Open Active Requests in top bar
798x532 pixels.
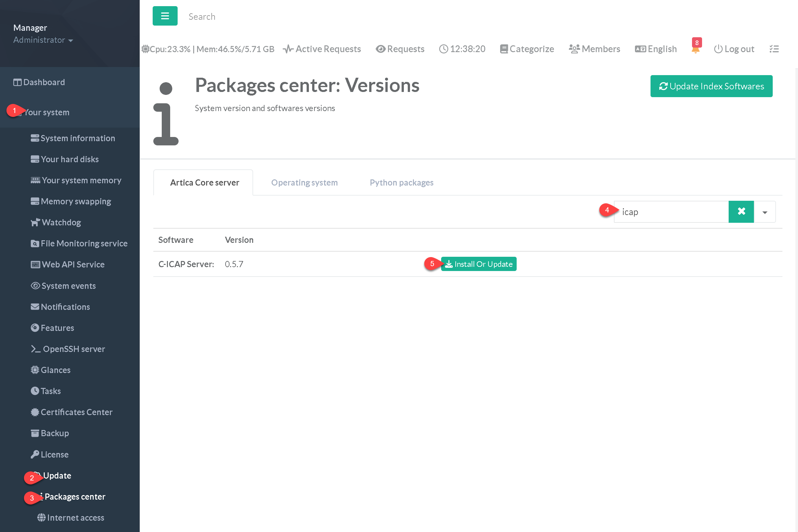pos(322,49)
